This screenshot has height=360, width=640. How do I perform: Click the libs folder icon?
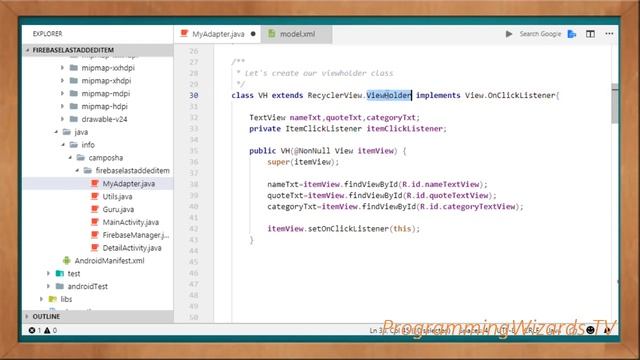[x=53, y=299]
